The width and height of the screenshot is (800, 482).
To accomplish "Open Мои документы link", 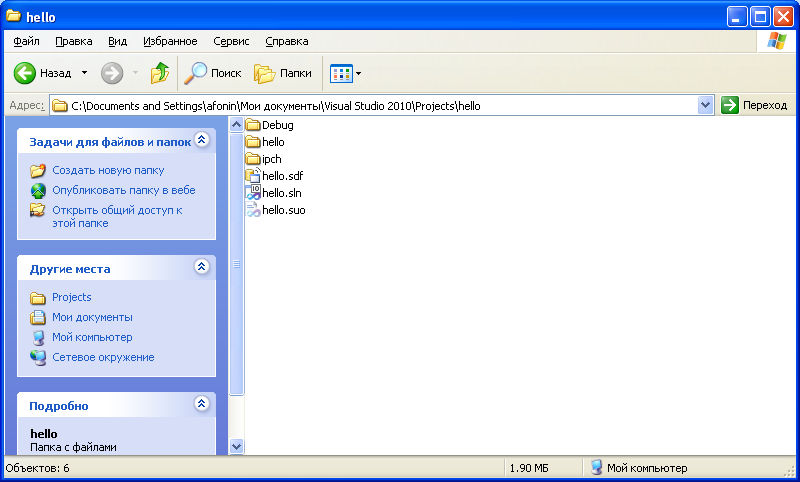I will (x=92, y=317).
